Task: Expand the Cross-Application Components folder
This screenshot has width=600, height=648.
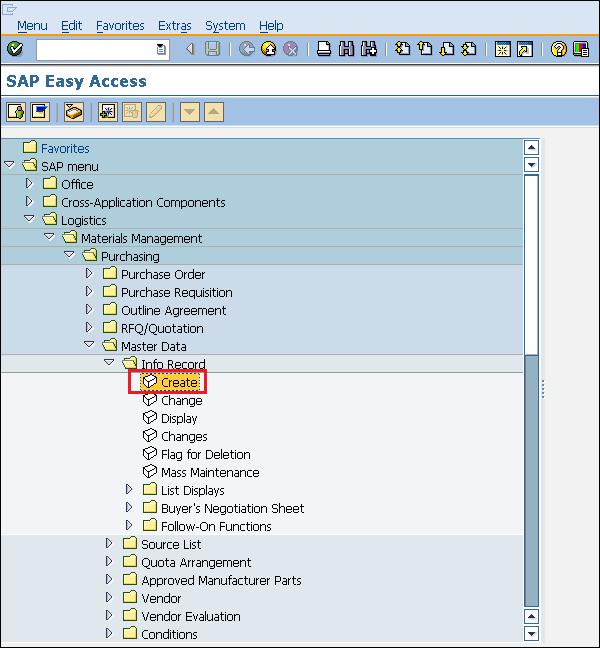Action: tap(29, 201)
